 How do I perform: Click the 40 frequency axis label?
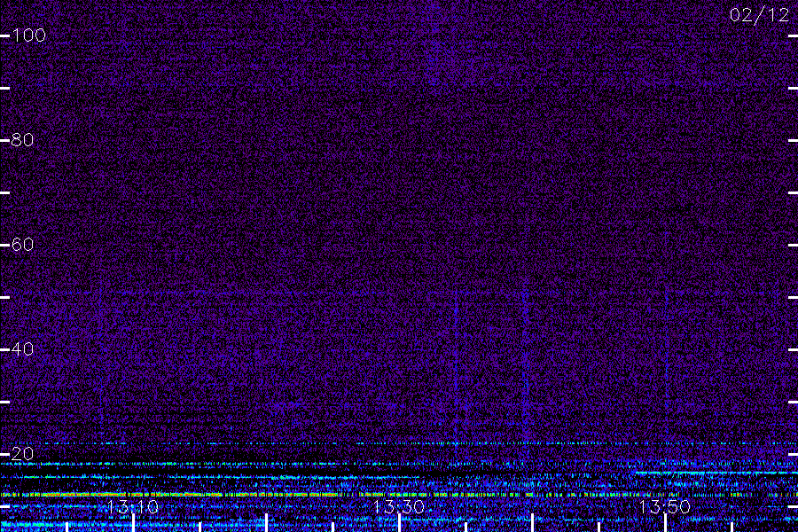coord(22,349)
